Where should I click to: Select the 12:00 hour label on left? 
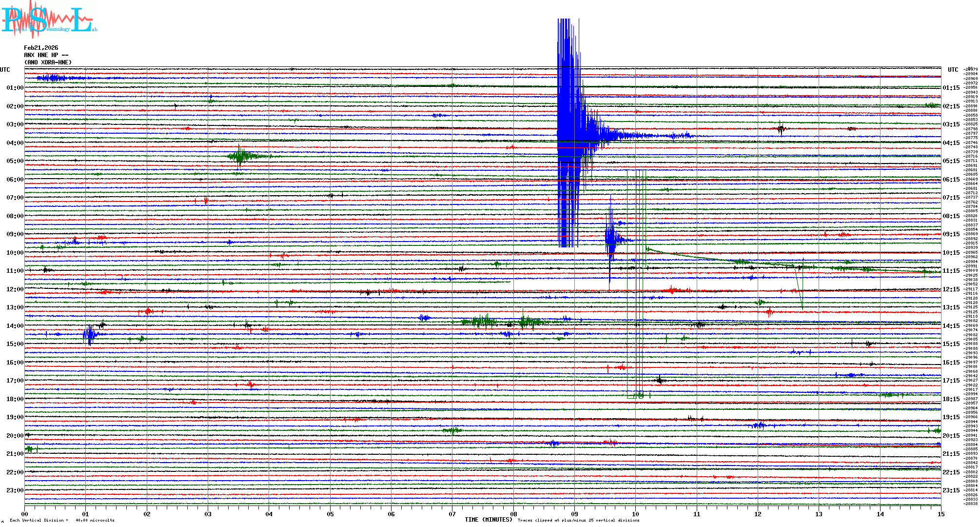[15, 289]
